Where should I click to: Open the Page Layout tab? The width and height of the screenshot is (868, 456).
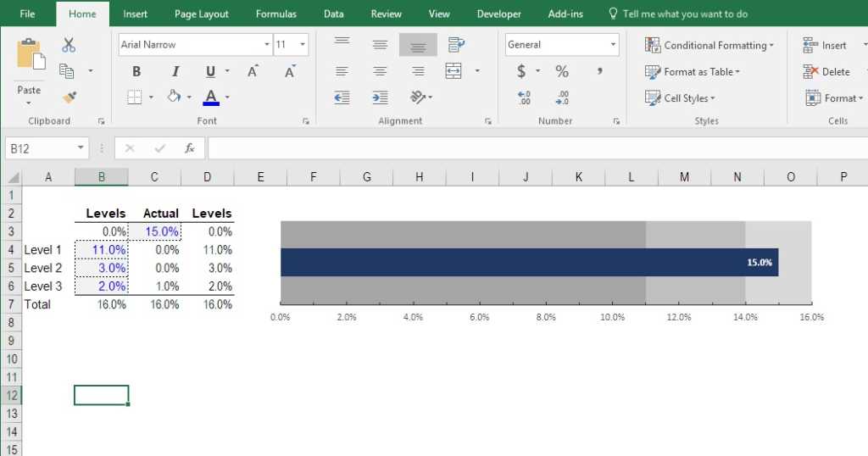[202, 14]
